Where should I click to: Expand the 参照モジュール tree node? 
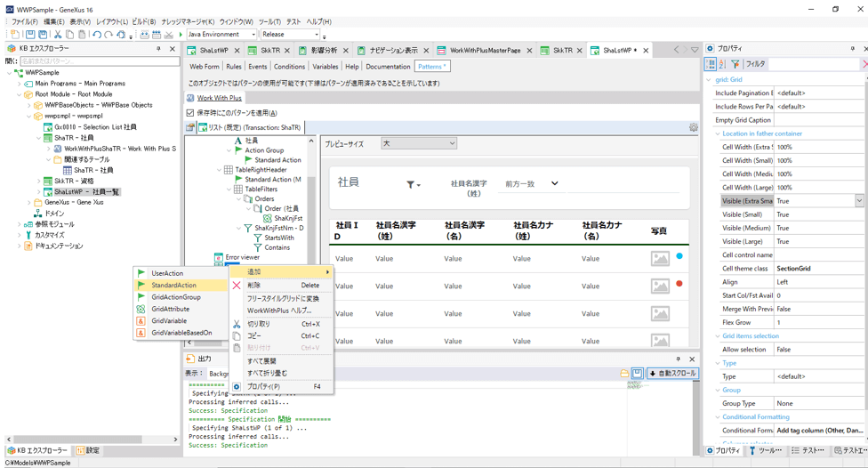pyautogui.click(x=20, y=224)
